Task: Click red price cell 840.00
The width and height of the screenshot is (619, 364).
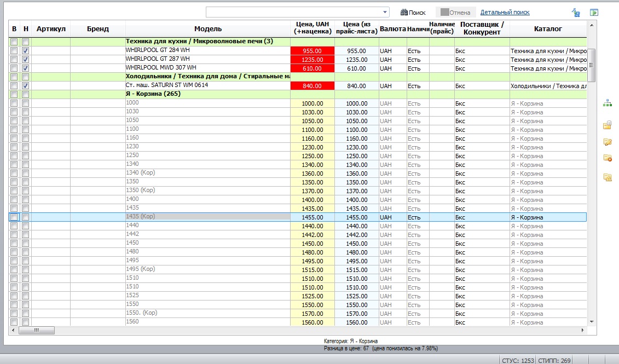Action: [x=313, y=86]
